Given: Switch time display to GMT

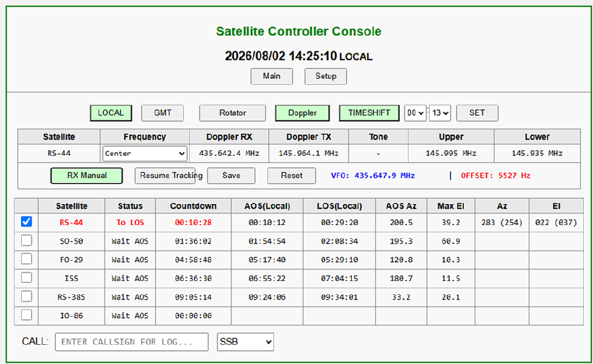Looking at the screenshot, I should 163,113.
